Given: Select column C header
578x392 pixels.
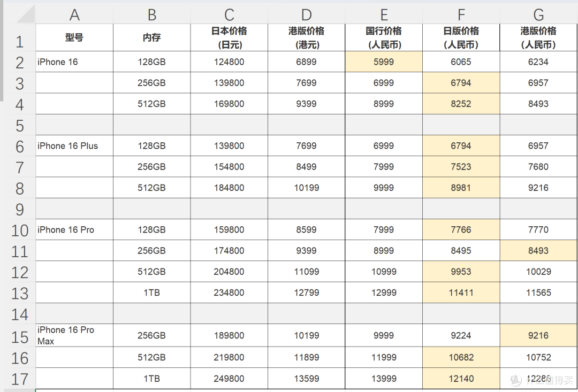Looking at the screenshot, I should tap(229, 14).
